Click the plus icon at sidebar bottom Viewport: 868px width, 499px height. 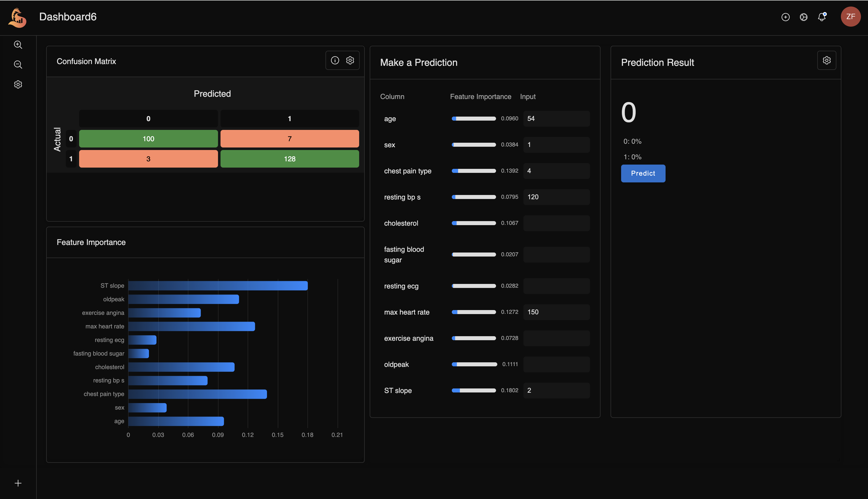coord(18,483)
